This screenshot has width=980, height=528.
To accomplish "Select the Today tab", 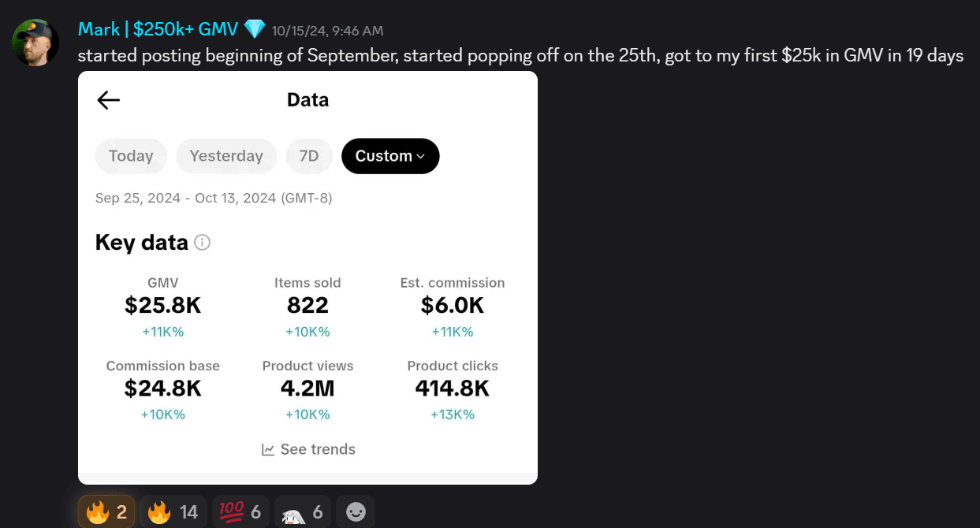I will [131, 156].
